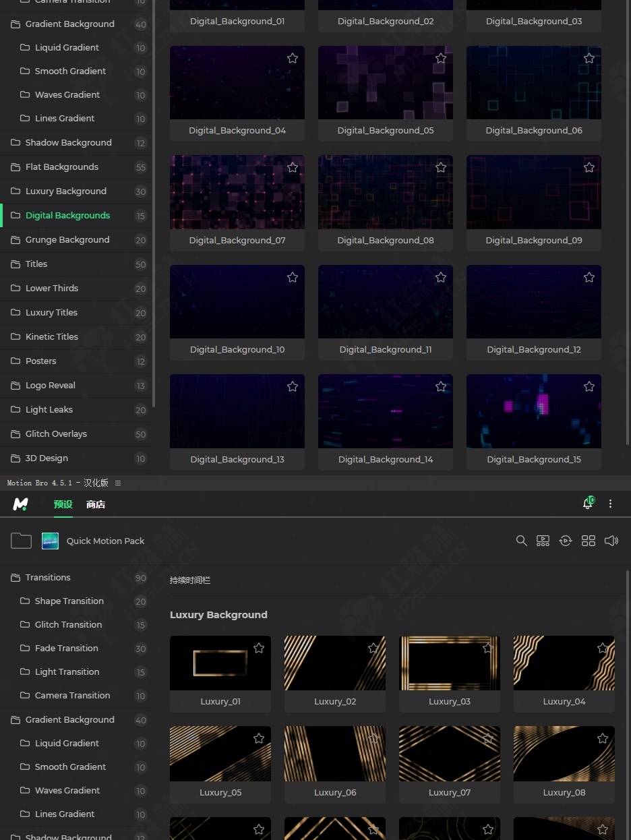Screen dimensions: 631x840
Task: Switch the grid view layout icon
Action: click(x=589, y=541)
